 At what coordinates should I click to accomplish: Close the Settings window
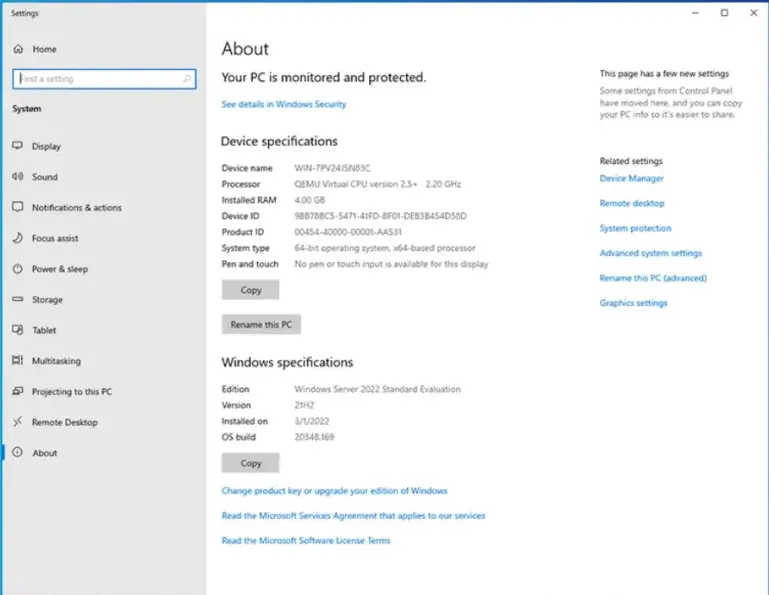[x=754, y=13]
